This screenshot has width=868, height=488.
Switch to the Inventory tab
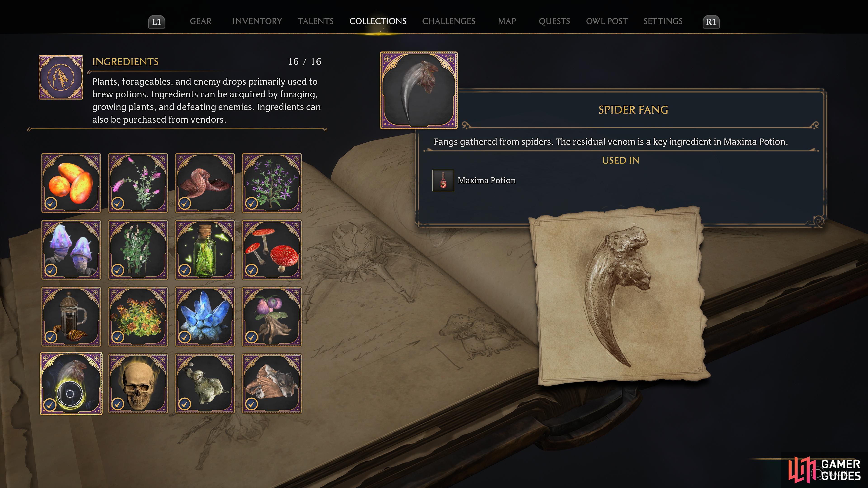257,21
